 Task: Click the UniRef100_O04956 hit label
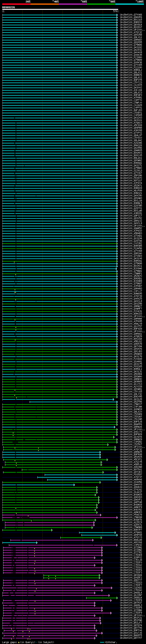click(131, 482)
